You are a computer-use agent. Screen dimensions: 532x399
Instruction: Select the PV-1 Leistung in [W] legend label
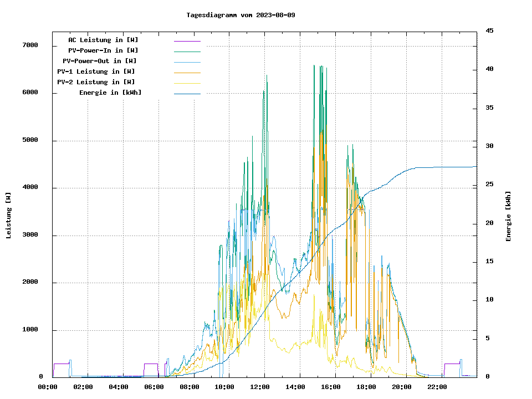click(x=96, y=71)
